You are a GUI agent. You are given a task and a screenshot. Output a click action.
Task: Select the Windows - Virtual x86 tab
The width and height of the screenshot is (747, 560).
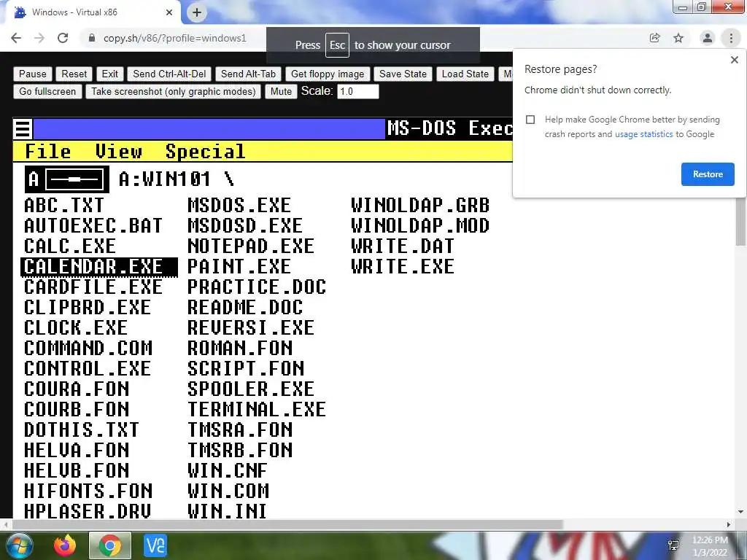(93, 12)
